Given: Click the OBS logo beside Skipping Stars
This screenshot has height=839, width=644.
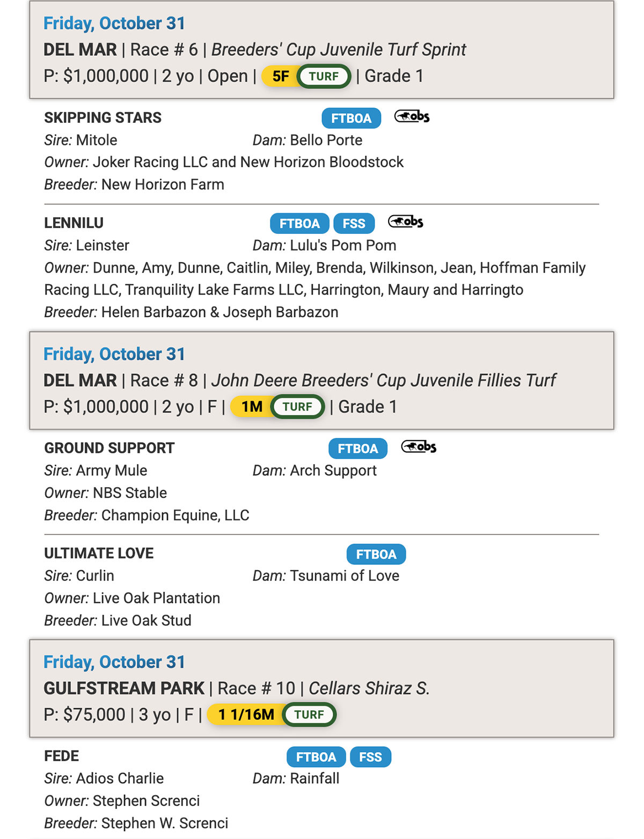Looking at the screenshot, I should click(x=412, y=116).
